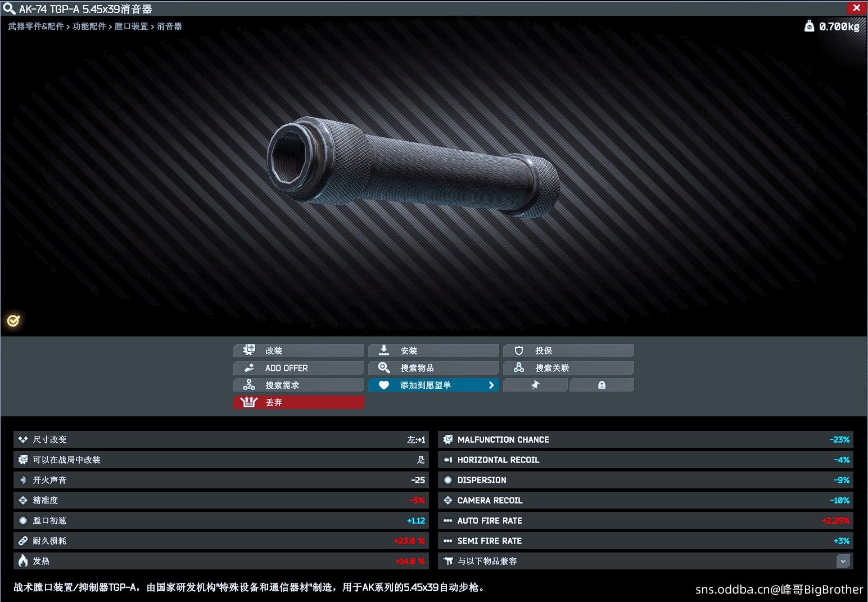Navigate to 膛口装置 breadcrumb
The image size is (868, 602).
(132, 26)
